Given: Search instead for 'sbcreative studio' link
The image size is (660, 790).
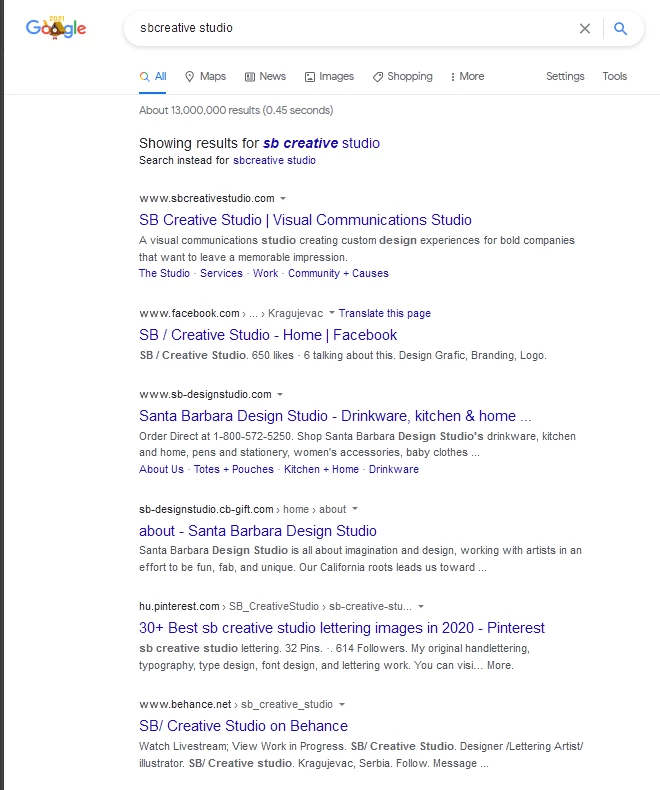Looking at the screenshot, I should click(x=274, y=160).
